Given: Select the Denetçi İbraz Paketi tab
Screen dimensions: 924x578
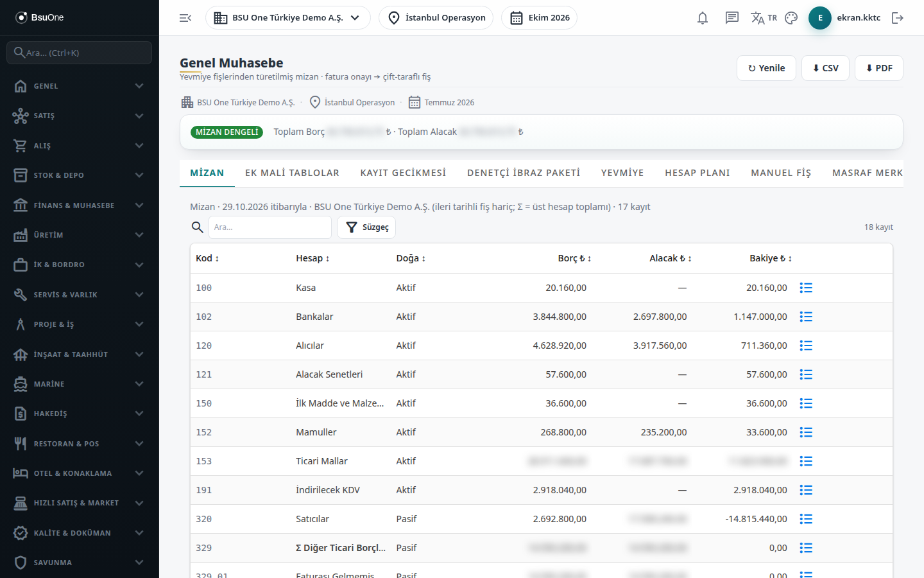Looking at the screenshot, I should [x=524, y=173].
